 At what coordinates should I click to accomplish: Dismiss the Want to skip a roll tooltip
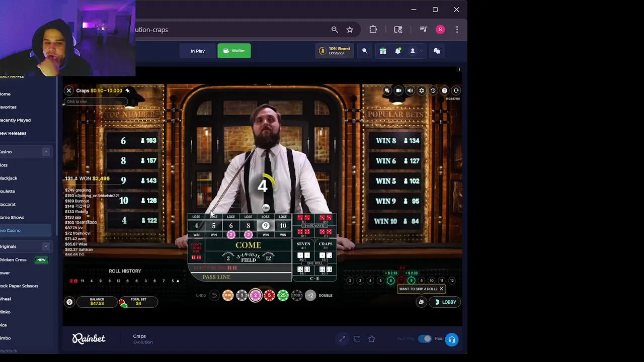click(x=441, y=289)
